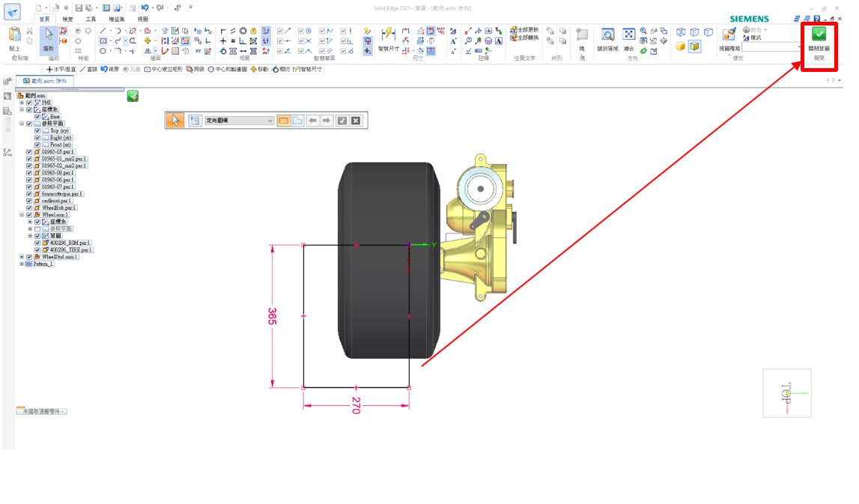Image resolution: width=859 pixels, height=504 pixels.
Task: Click the options list icon on the command bar
Action: click(195, 121)
